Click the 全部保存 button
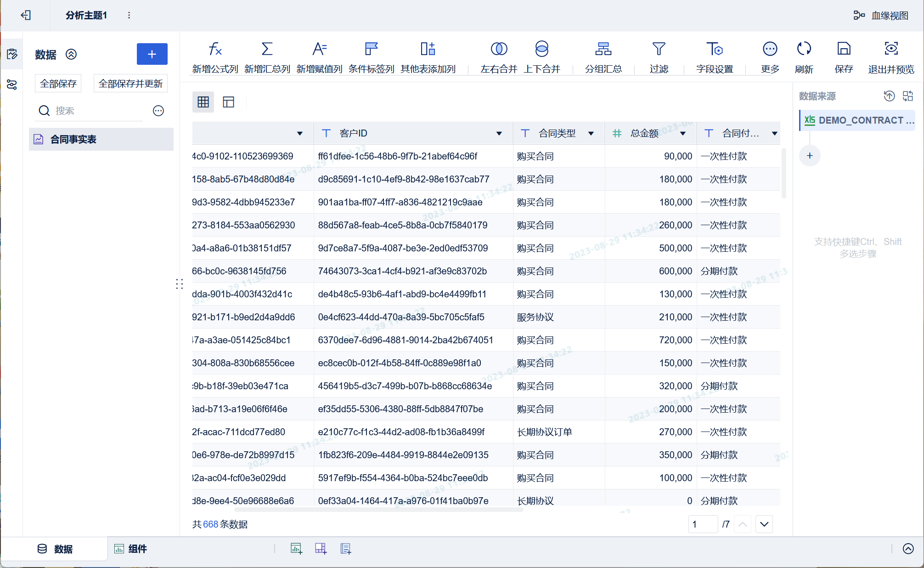This screenshot has height=568, width=924. [x=58, y=84]
